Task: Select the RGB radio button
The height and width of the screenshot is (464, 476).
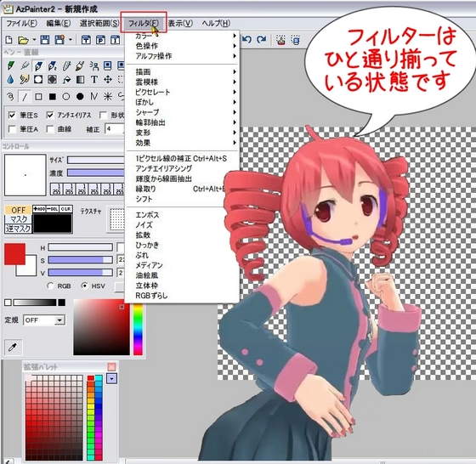Action: 50,286
